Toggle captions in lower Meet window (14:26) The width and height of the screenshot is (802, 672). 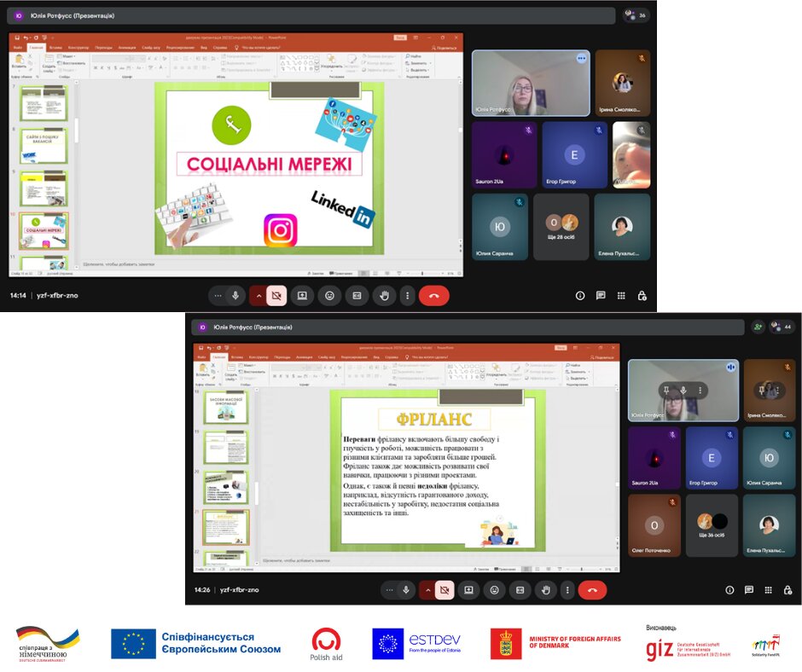coord(520,590)
